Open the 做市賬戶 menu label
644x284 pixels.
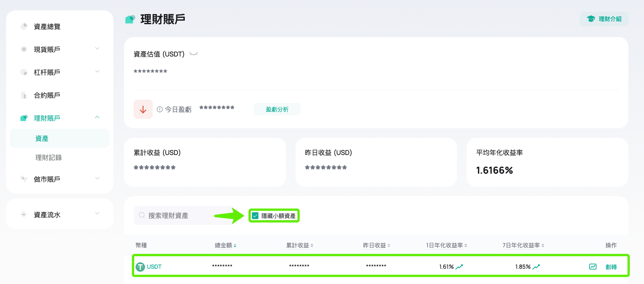47,179
